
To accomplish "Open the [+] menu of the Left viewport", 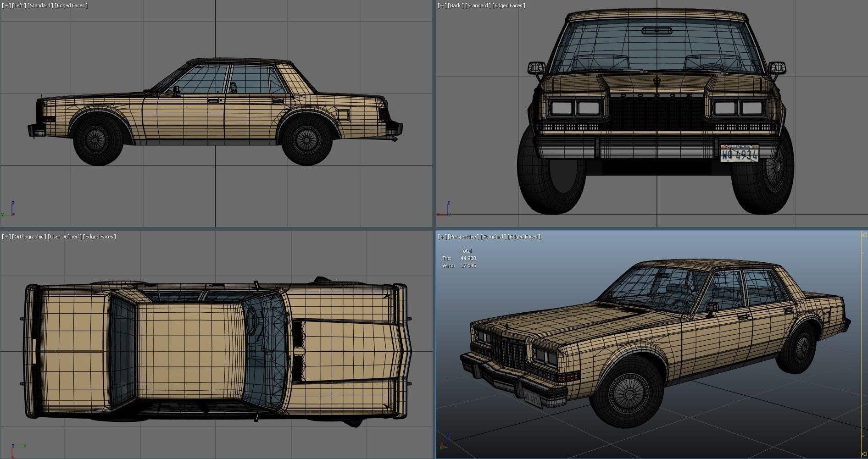I will pos(6,6).
